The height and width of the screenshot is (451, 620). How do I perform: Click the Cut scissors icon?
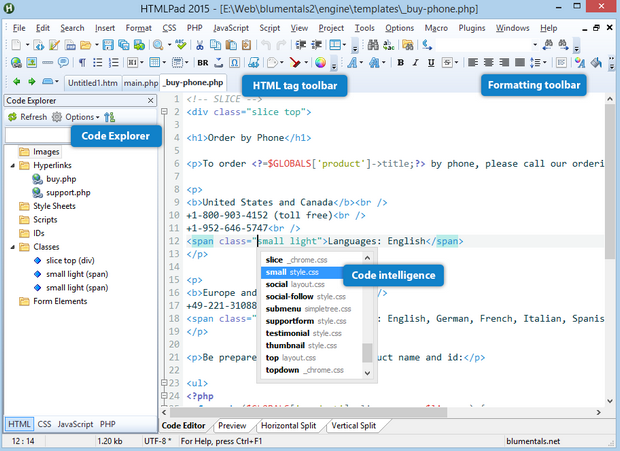(200, 45)
